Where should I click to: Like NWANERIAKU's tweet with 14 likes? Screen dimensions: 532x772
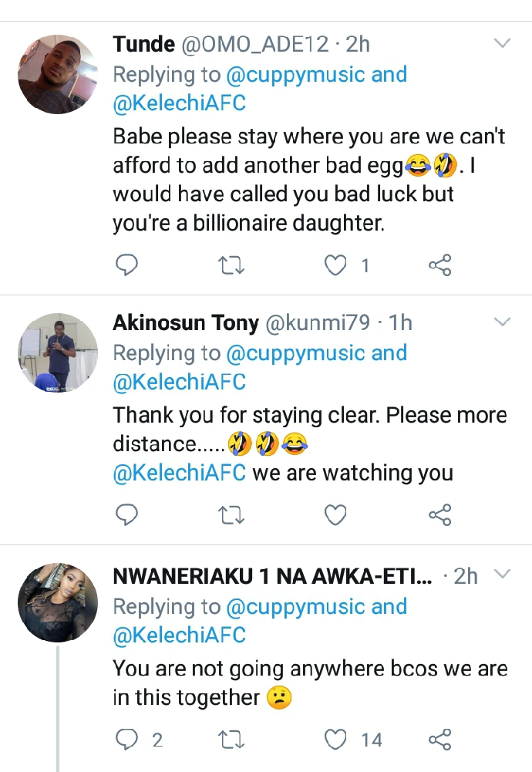335,740
